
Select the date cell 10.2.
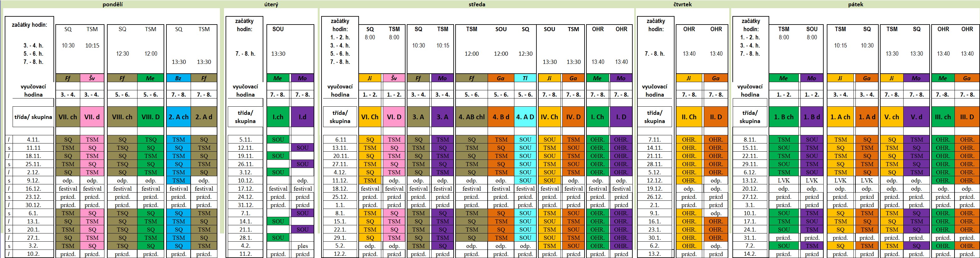(x=33, y=254)
